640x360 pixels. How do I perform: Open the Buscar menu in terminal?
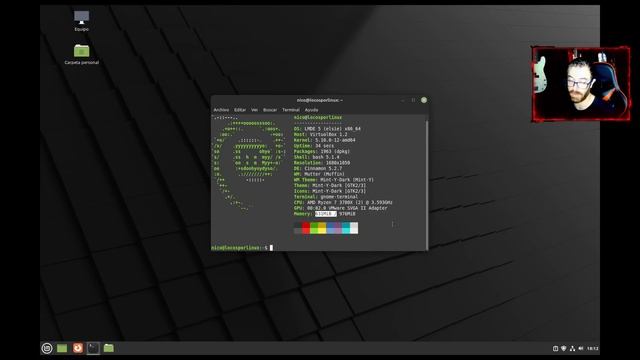click(270, 110)
